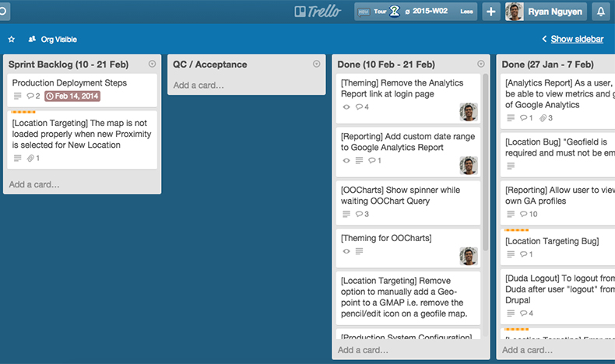The width and height of the screenshot is (615, 364).
Task: Open Sprint Backlog list menu icon
Action: 152,64
